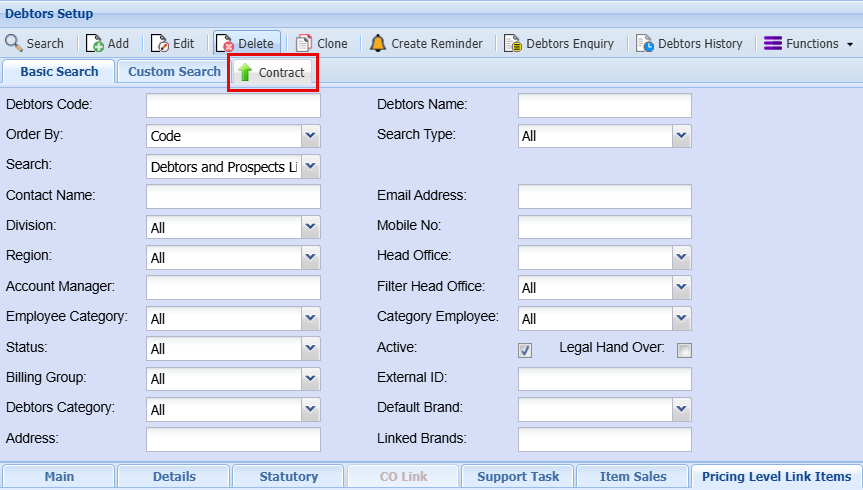Click the Debtors History label
This screenshot has width=863, height=490.
700,43
